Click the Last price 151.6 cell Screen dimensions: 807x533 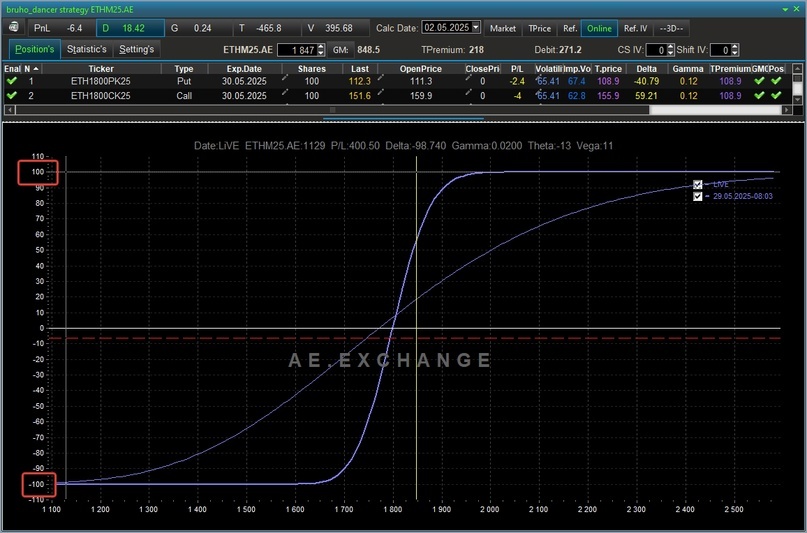[x=359, y=96]
